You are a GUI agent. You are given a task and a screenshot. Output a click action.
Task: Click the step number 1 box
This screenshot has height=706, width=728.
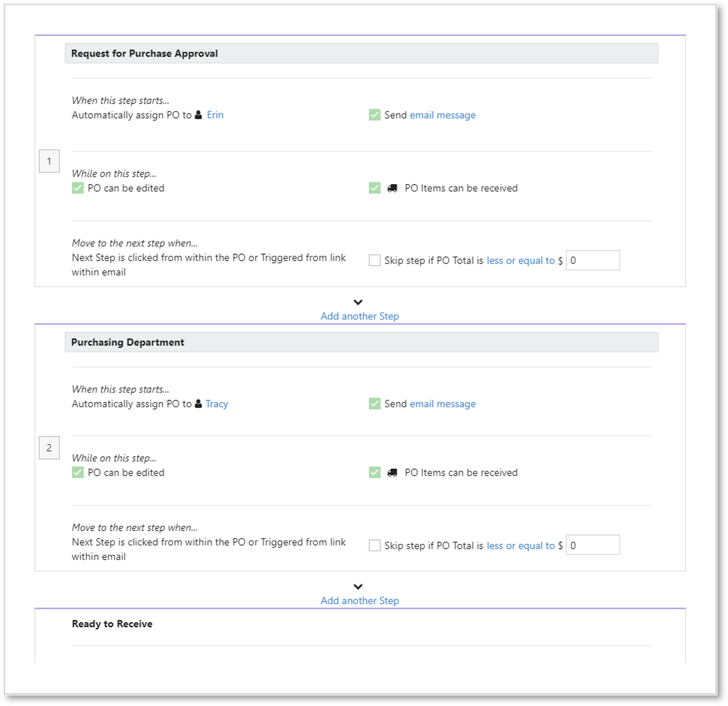point(49,161)
